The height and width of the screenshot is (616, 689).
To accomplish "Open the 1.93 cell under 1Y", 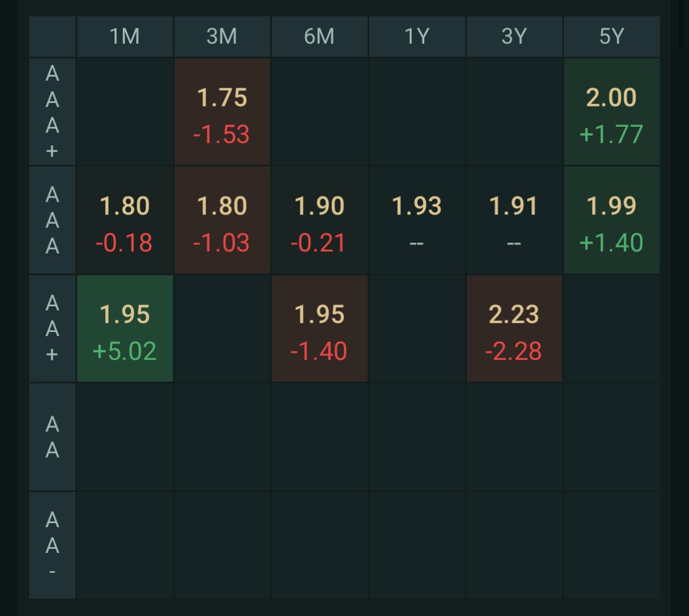I will pos(417,220).
